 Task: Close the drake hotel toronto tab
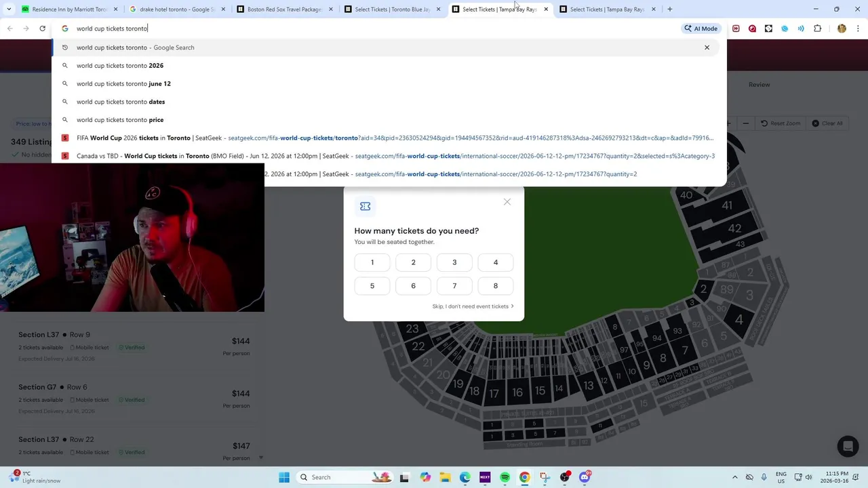[x=223, y=9]
